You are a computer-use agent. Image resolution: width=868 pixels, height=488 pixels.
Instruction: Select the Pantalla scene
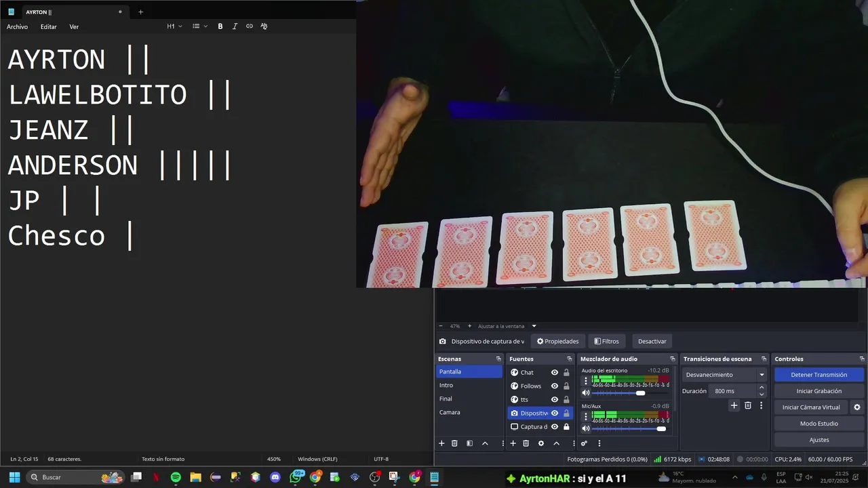pos(469,371)
